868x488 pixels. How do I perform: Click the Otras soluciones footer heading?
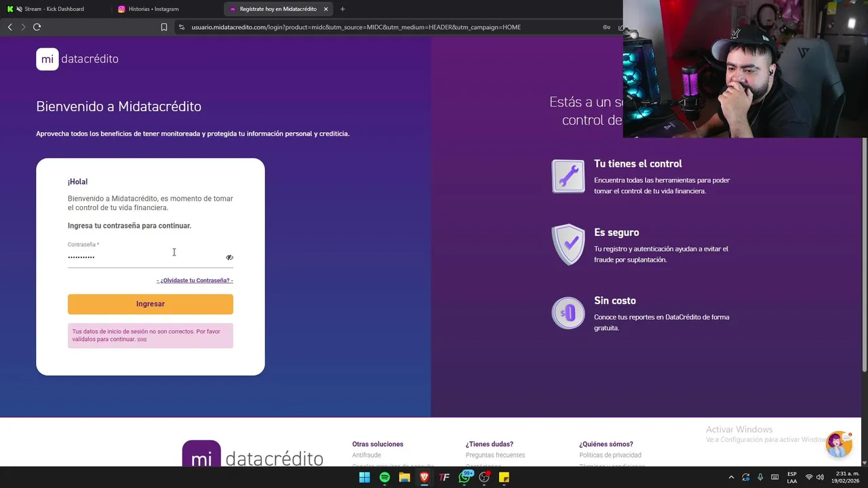(378, 445)
